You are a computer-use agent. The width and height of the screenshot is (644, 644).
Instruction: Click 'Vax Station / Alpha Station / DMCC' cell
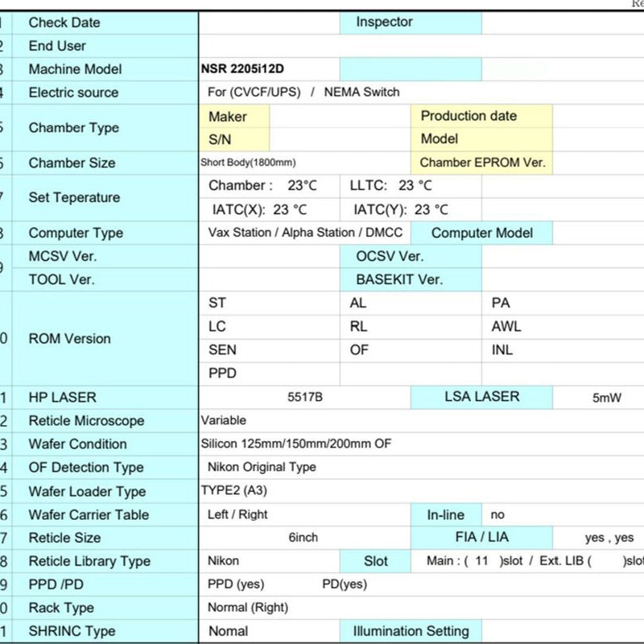click(305, 233)
